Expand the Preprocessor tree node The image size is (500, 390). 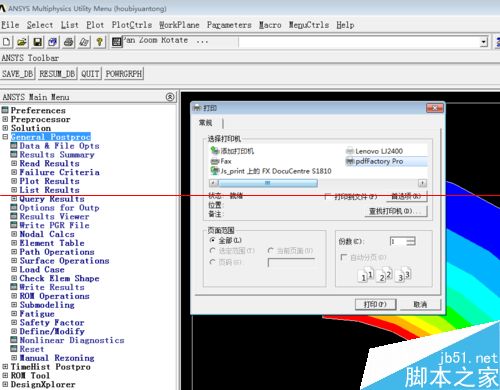click(5, 119)
